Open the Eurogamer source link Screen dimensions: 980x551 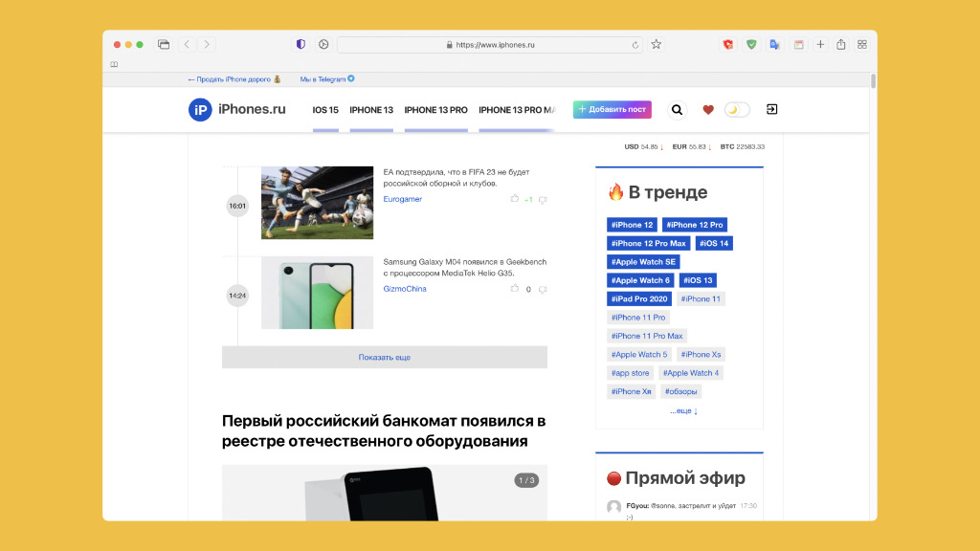(403, 199)
